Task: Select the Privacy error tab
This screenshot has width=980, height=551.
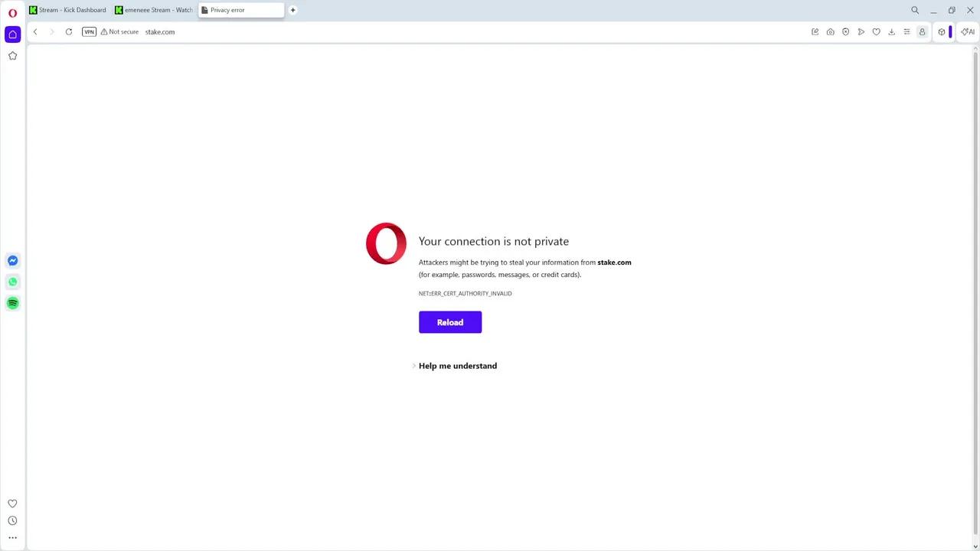Action: (240, 10)
